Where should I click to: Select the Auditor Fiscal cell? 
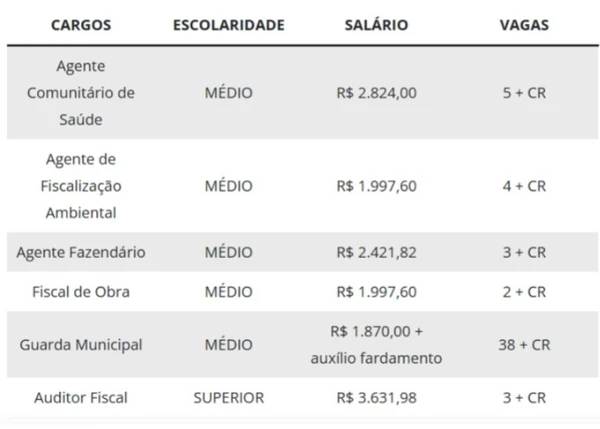tap(81, 397)
